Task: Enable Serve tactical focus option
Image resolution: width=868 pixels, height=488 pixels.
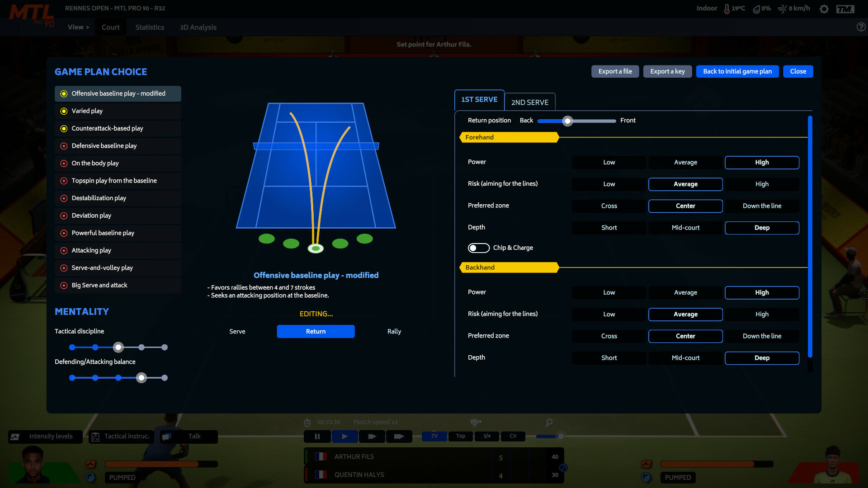Action: [x=237, y=331]
